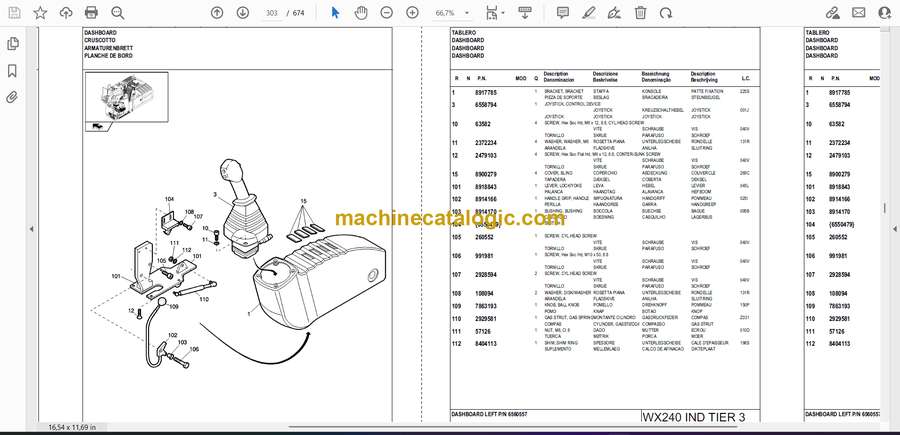The height and width of the screenshot is (435, 900).
Task: Click part number 8900279 in middle table
Action: (x=486, y=174)
